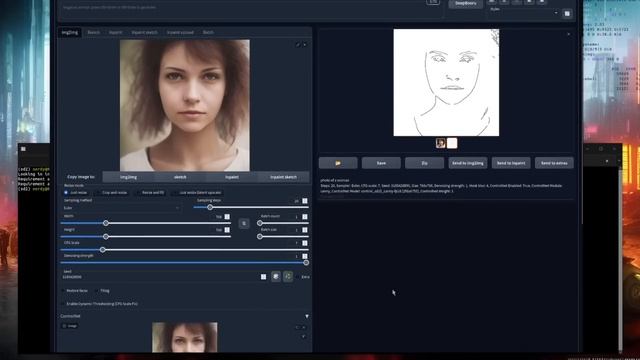Screen dimensions: 640x360
Task: Click the line-art output preview image
Action: 446,82
